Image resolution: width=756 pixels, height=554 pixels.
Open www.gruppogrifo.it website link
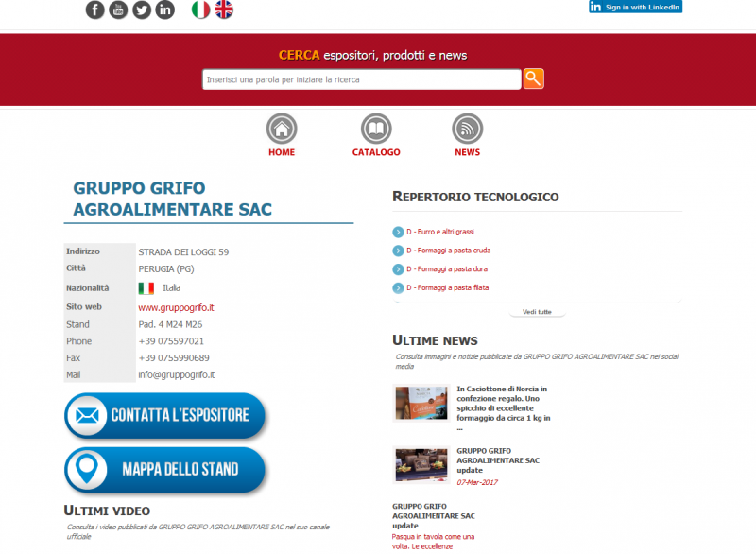click(x=176, y=307)
